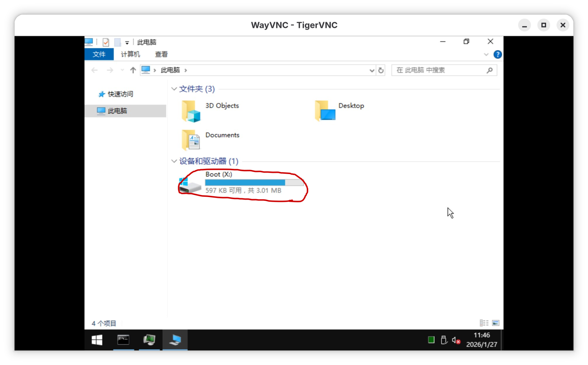This screenshot has height=365, width=588.
Task: Open the Desktop folder icon
Action: [x=325, y=111]
